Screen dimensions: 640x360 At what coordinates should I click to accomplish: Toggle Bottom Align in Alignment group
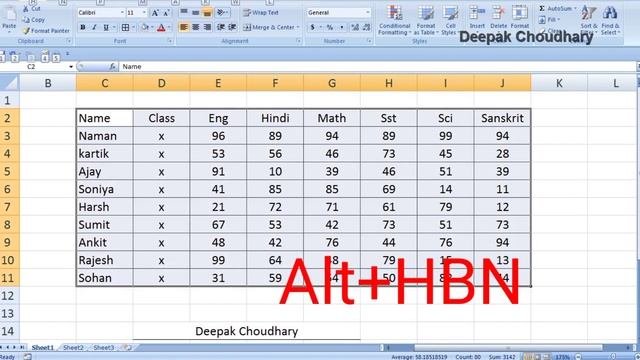(x=207, y=13)
